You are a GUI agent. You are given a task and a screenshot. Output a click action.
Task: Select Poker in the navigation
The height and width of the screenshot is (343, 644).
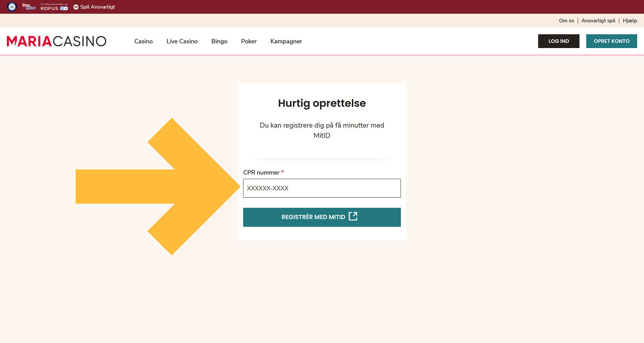coord(249,41)
